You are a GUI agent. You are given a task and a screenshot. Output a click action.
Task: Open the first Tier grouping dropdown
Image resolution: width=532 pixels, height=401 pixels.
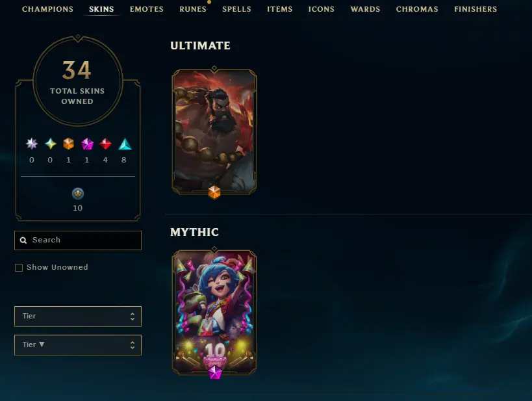(x=78, y=316)
